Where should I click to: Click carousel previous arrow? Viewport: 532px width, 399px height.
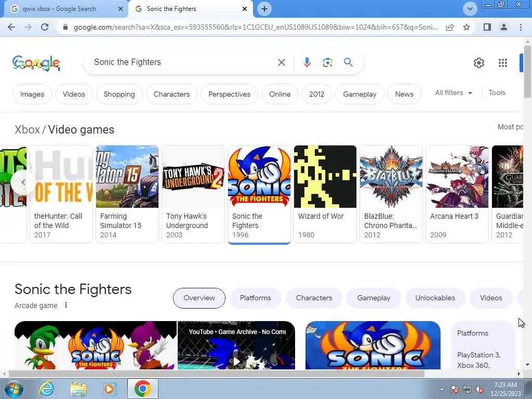coord(23,182)
